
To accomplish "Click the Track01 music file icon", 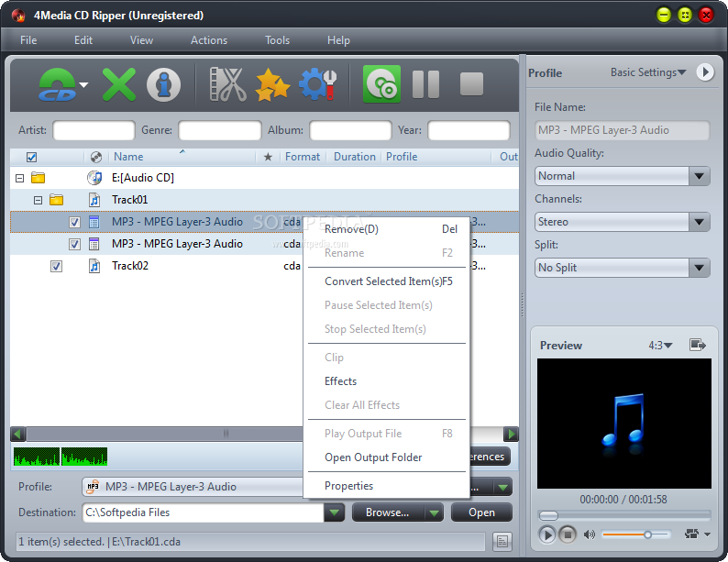I will pyautogui.click(x=94, y=200).
